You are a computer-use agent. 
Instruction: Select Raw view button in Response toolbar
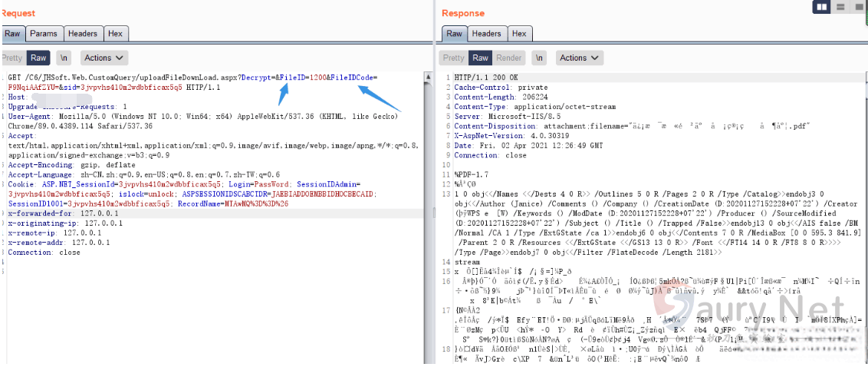click(x=480, y=58)
